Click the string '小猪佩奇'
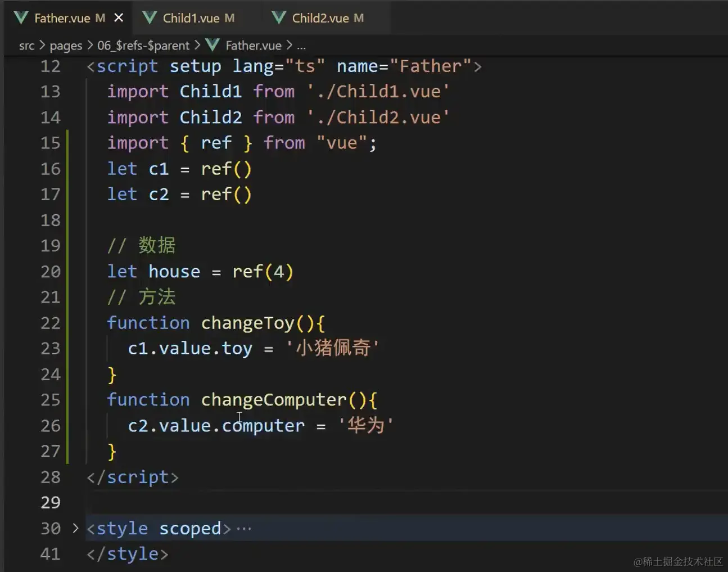 pos(333,349)
